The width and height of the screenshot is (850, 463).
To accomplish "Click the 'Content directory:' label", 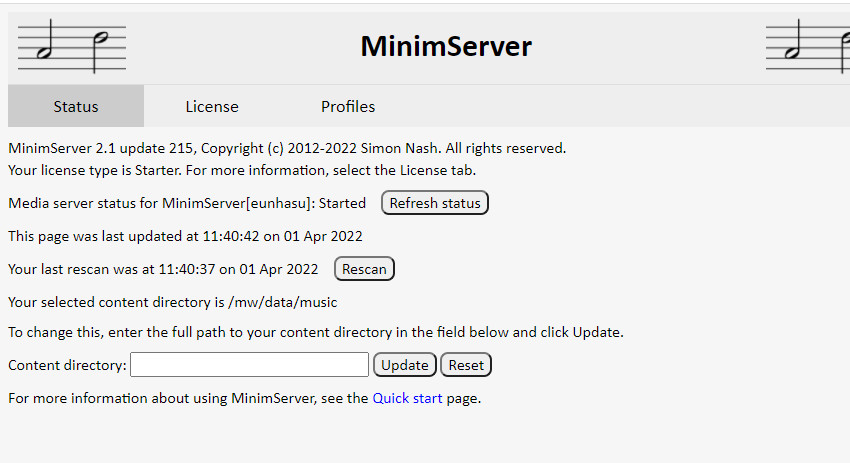I will (x=67, y=365).
